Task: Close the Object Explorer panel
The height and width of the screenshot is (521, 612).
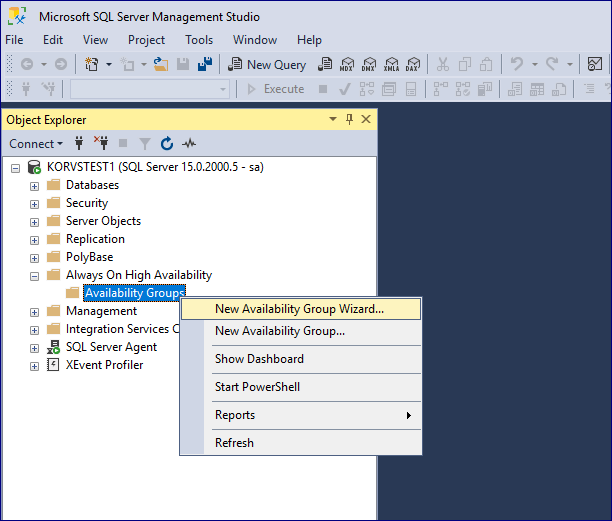Action: 366,119
